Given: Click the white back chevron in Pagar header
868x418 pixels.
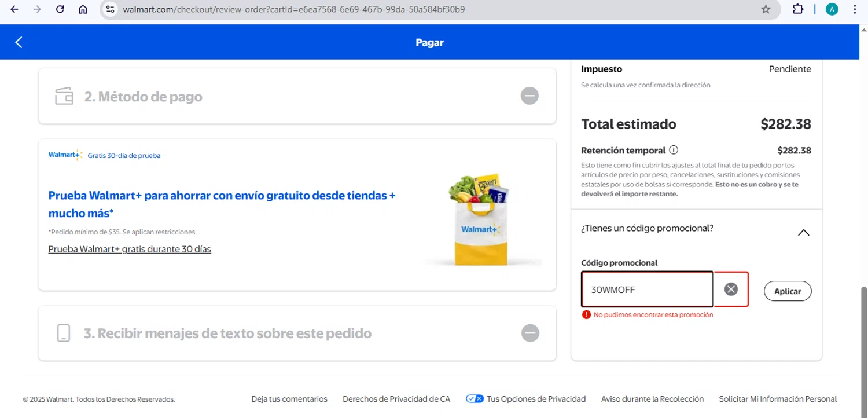Looking at the screenshot, I should (19, 42).
